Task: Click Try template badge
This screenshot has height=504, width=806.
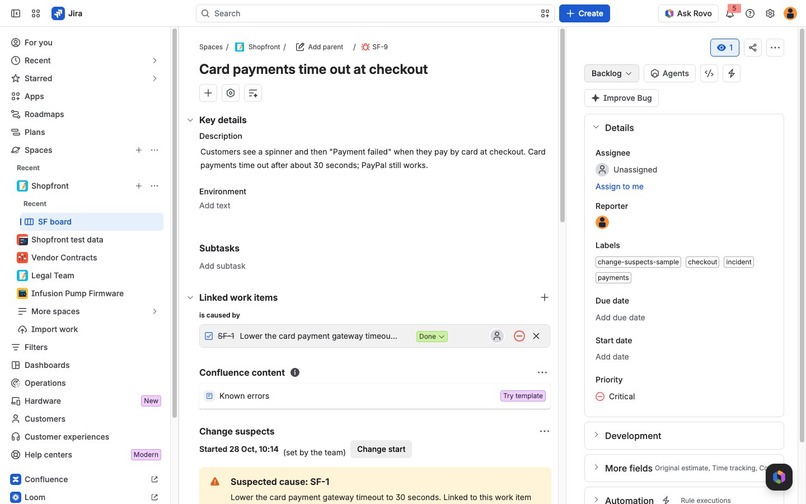Action: 523,396
